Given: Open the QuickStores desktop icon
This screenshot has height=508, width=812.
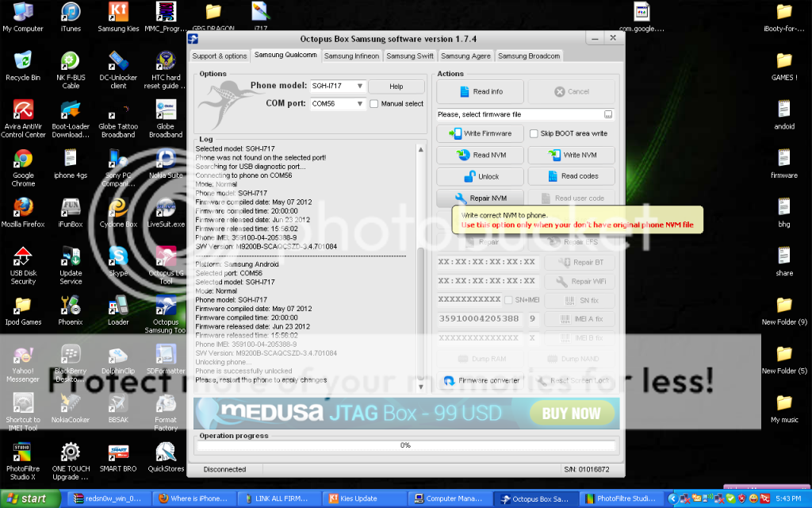Looking at the screenshot, I should click(x=166, y=456).
